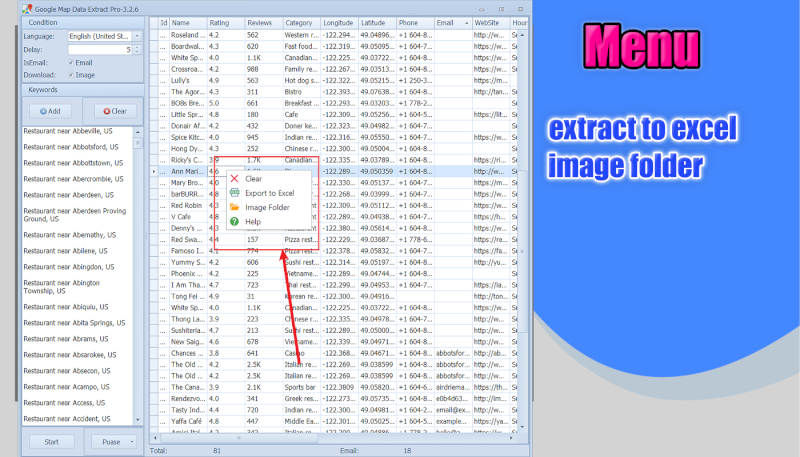
Task: Click the row indicator arrow beside Ann Mari row
Action: click(153, 172)
